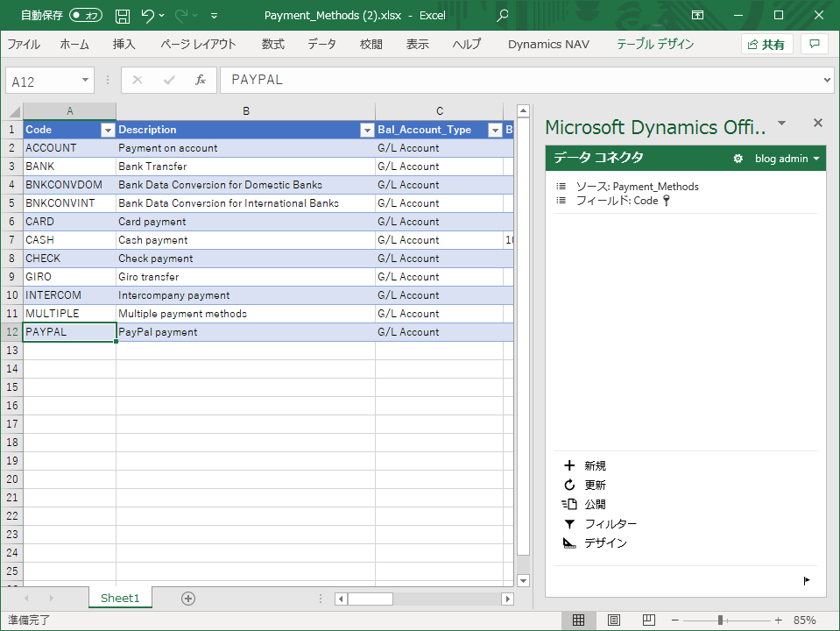Expand the formula bar chevron
This screenshot has height=631, width=840.
tap(827, 80)
